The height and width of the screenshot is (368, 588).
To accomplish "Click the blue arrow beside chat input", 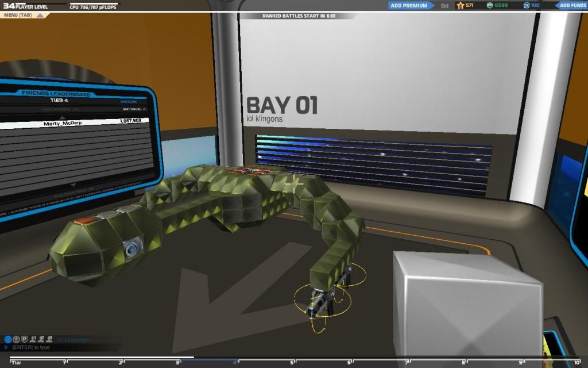I will point(6,347).
